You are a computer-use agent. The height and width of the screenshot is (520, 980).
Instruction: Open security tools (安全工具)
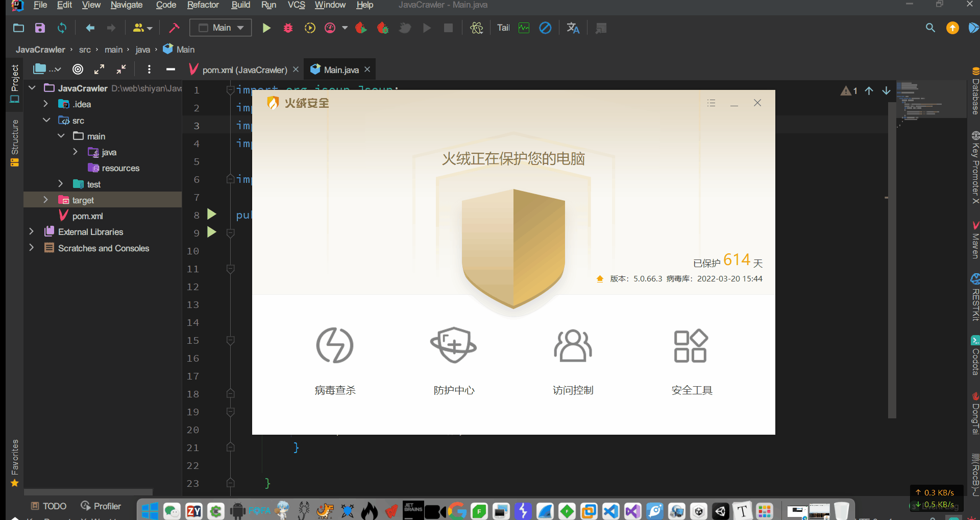[692, 361]
